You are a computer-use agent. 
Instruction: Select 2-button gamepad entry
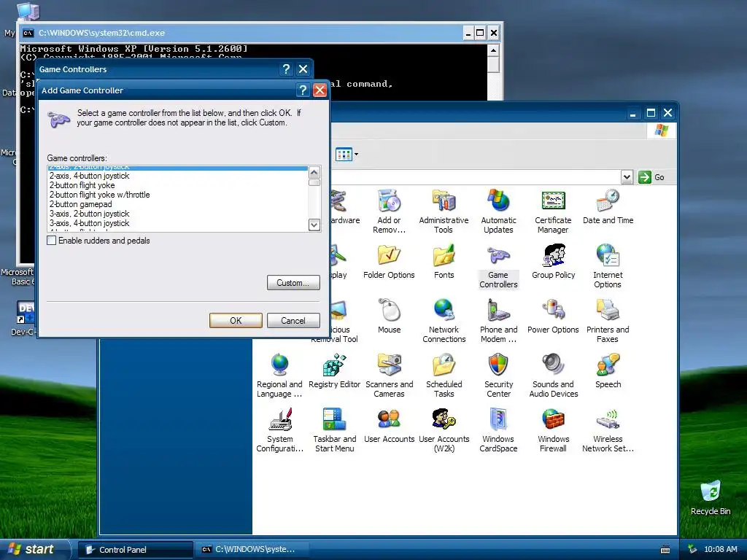178,204
